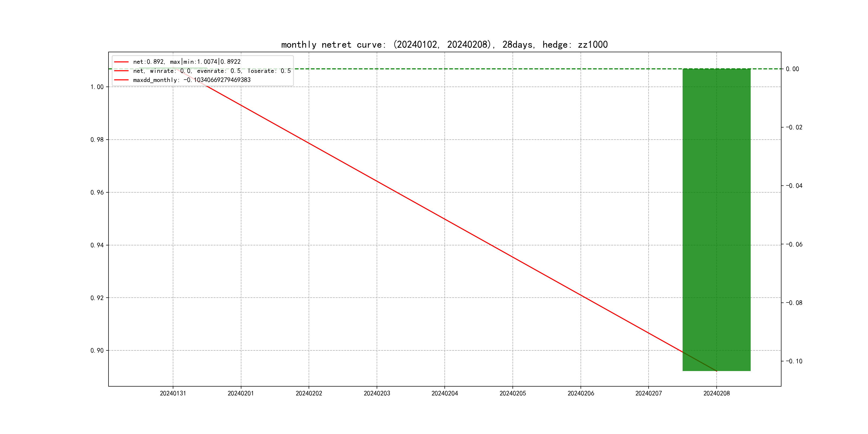
Task: Click the maxdd_monthly legend entry
Action: [x=191, y=80]
